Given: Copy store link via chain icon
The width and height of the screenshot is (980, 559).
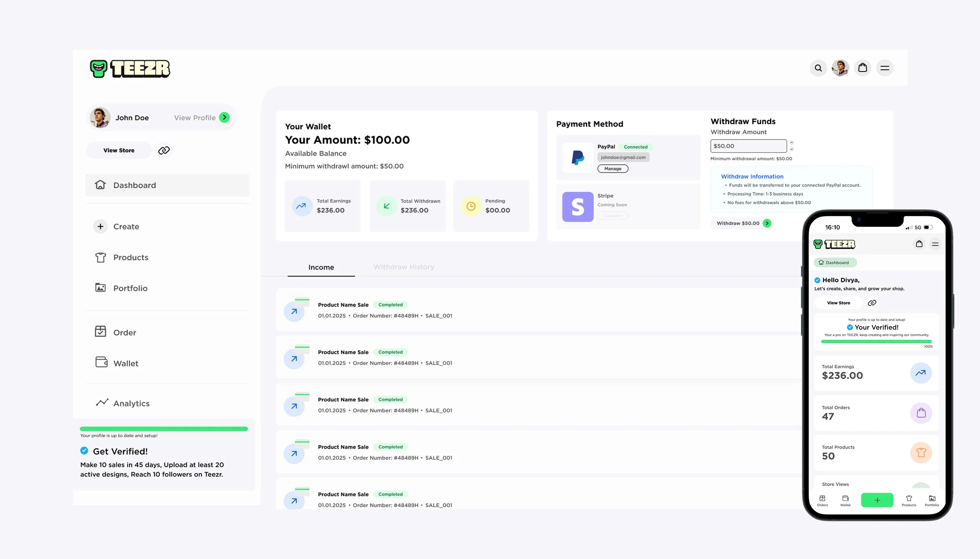Looking at the screenshot, I should [x=164, y=150].
